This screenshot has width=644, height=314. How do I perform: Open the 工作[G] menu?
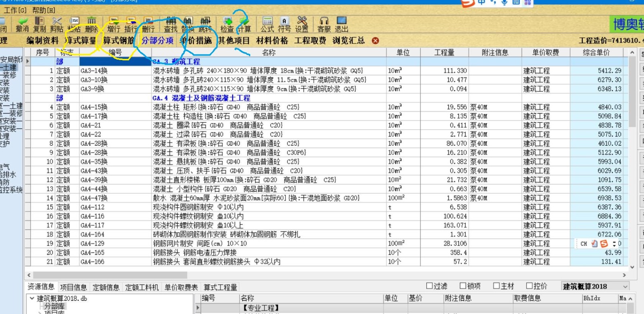point(15,10)
